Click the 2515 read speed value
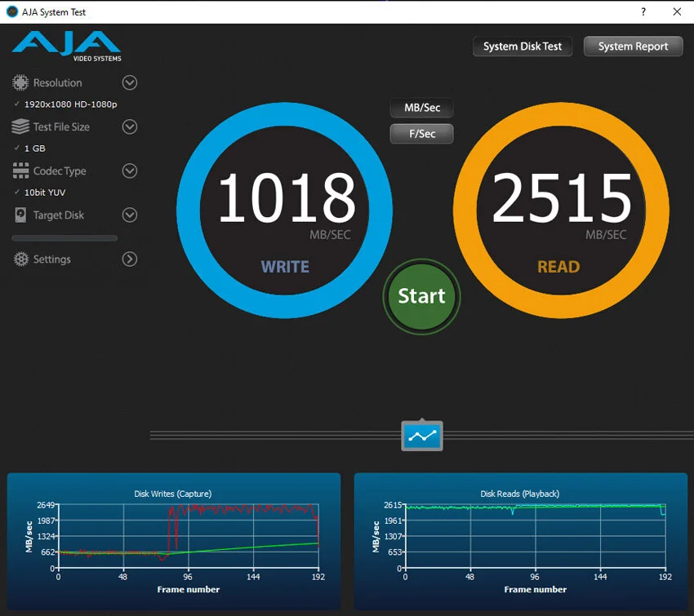Screen dimensions: 694x616 coord(562,197)
